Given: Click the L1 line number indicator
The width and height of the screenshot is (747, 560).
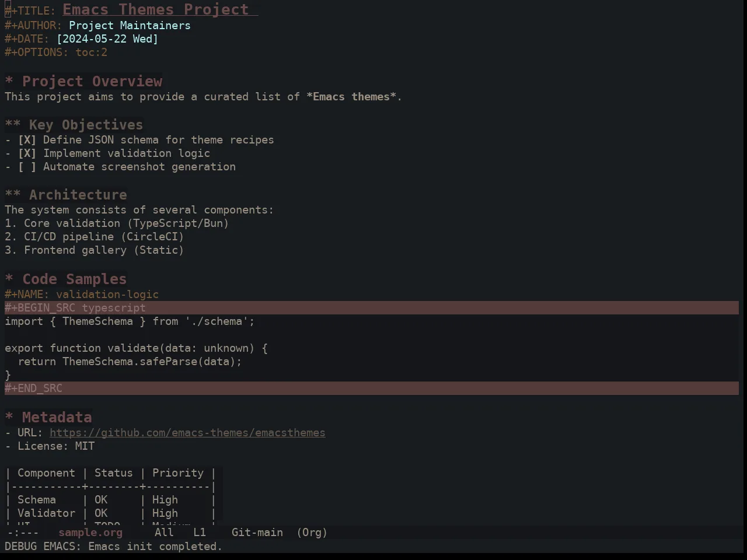Looking at the screenshot, I should coord(200,533).
